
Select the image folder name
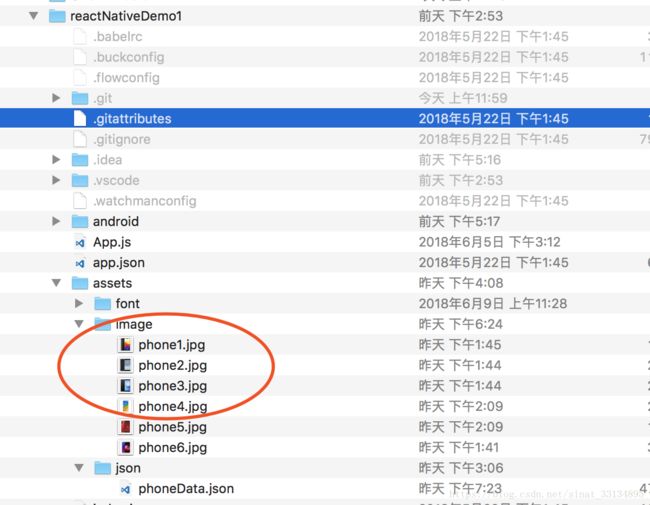pyautogui.click(x=134, y=324)
